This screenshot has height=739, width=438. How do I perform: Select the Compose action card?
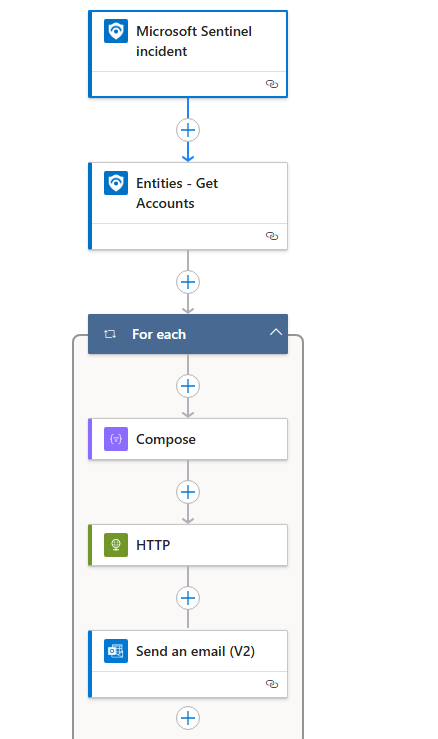188,439
